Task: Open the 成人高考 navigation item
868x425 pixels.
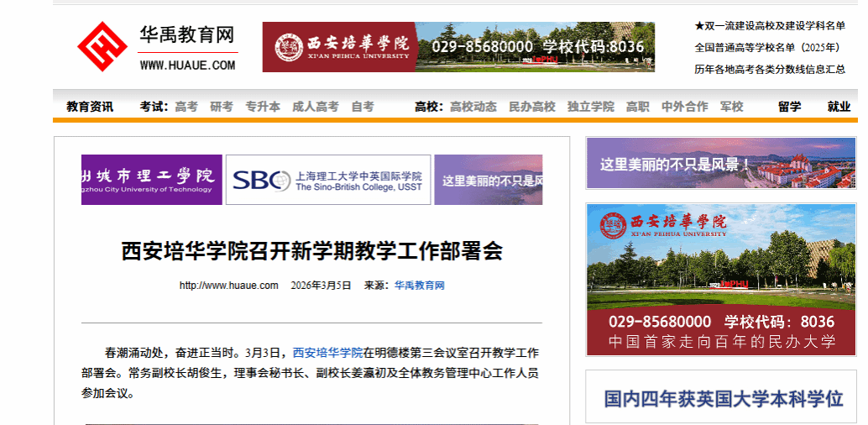Action: pyautogui.click(x=315, y=107)
